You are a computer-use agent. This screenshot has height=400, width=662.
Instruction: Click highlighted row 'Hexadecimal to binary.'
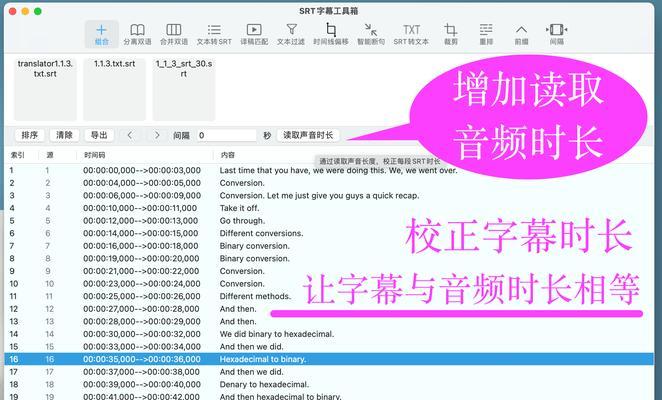coord(329,359)
